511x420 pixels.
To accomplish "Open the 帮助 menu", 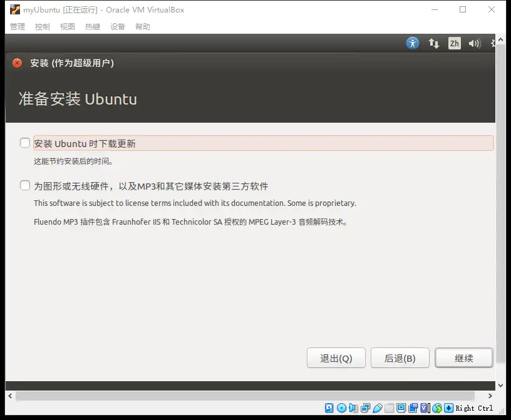I will 143,27.
